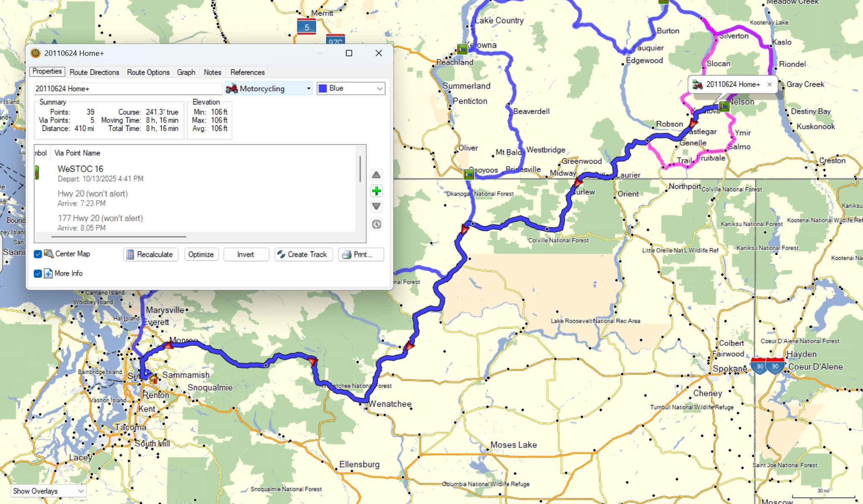Click the waypoint icon near Kelowna
Viewport: 863px width, 504px height.
point(462,49)
